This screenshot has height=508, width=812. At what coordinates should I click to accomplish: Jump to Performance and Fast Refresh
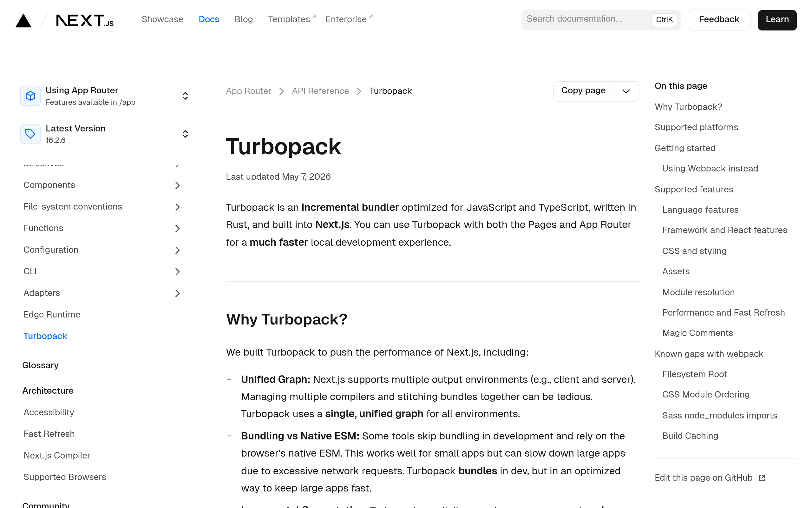tap(724, 313)
